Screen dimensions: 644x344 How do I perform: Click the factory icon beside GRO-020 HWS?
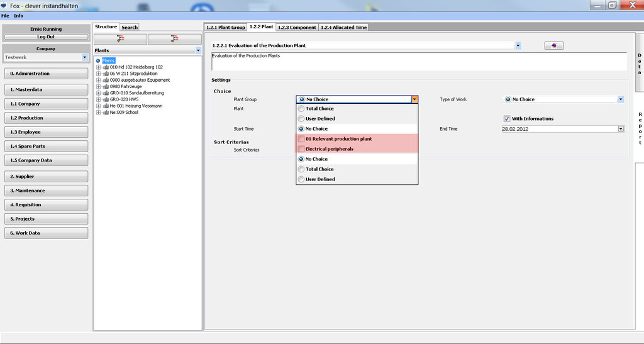(x=105, y=99)
